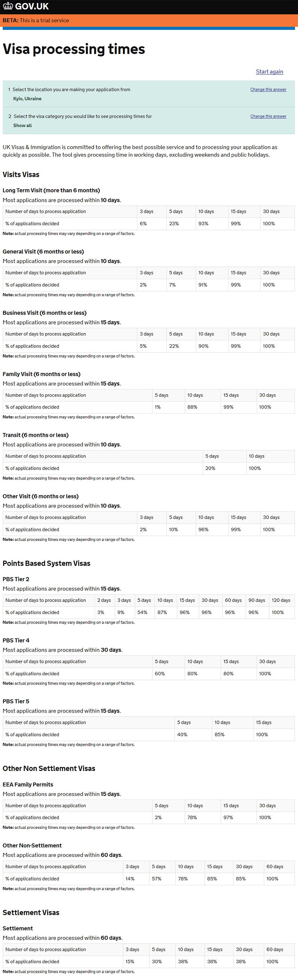This screenshot has width=298, height=980.
Task: Click the Visa processing times page title
Action: [74, 49]
